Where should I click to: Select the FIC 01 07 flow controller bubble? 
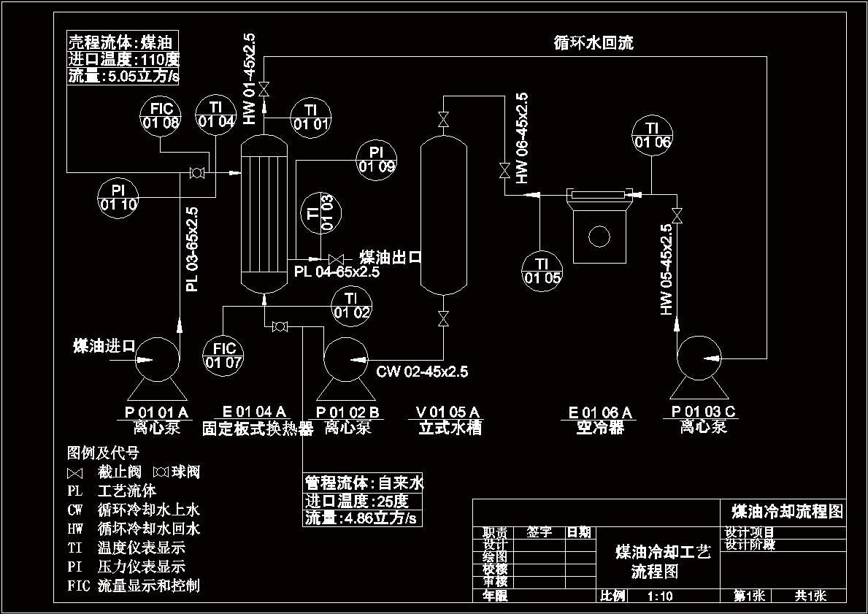click(223, 356)
